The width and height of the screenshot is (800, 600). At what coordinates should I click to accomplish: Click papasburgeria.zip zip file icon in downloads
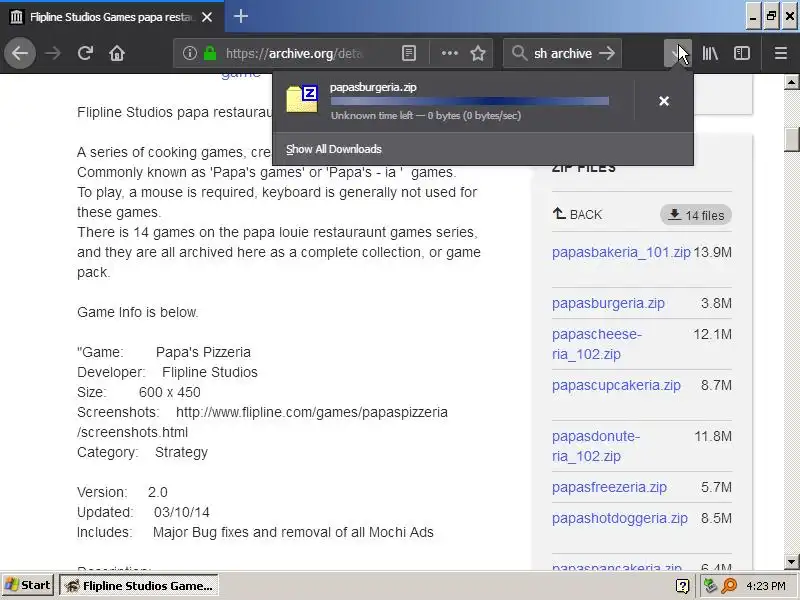302,99
